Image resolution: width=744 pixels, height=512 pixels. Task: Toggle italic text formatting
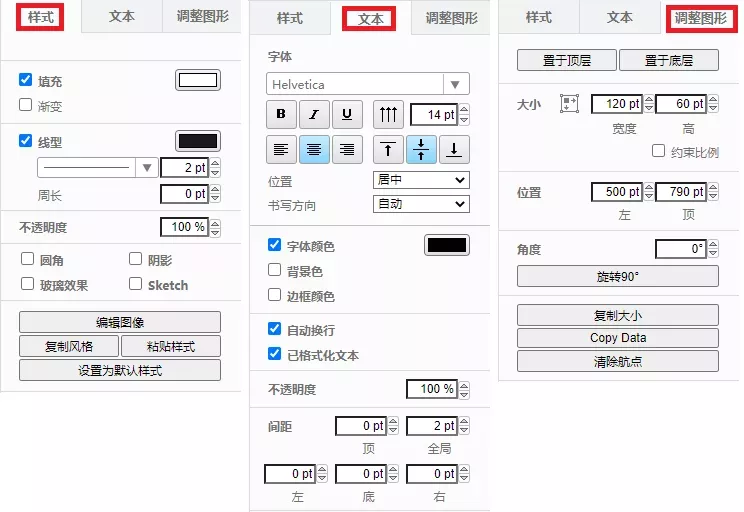(314, 114)
